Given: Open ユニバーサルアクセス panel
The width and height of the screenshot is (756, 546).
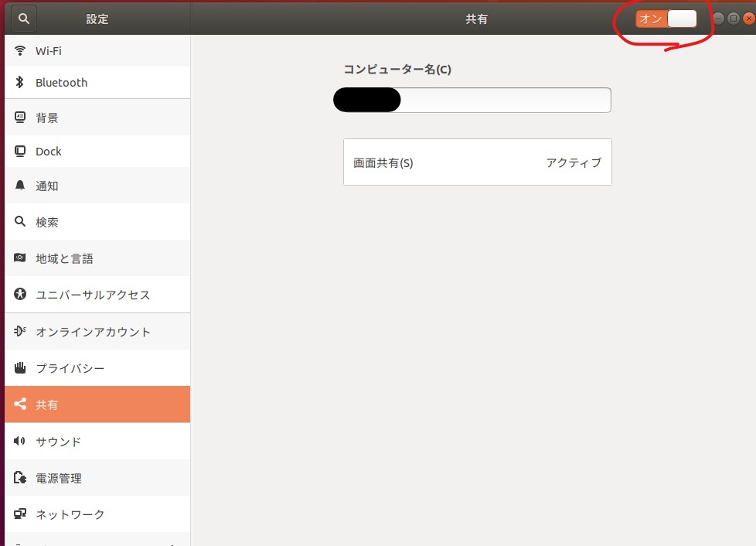Looking at the screenshot, I should click(x=97, y=294).
